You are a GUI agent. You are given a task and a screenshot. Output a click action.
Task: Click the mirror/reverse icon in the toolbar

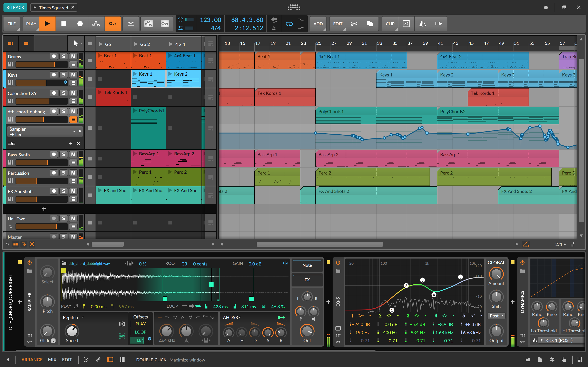point(423,23)
